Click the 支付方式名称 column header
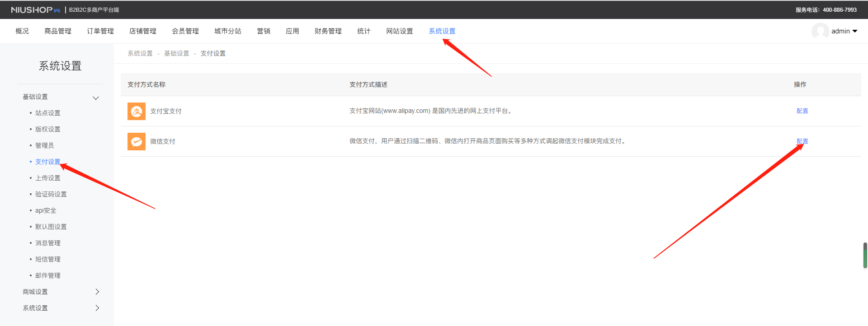The image size is (868, 326). 146,84
